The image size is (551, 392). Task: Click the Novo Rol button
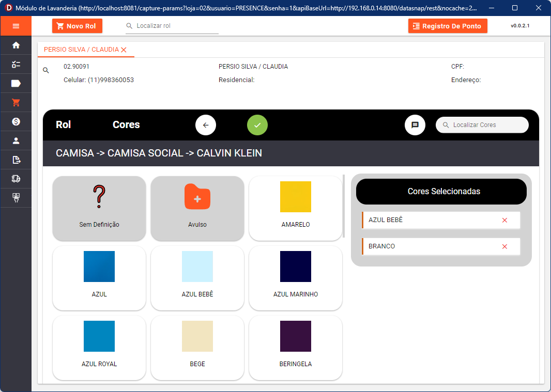pyautogui.click(x=78, y=26)
